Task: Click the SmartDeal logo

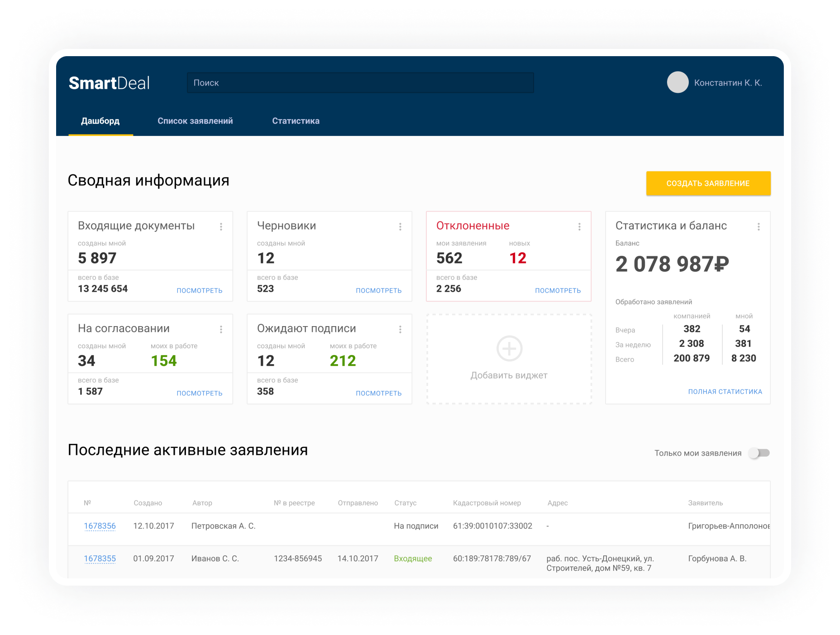Action: pyautogui.click(x=109, y=83)
